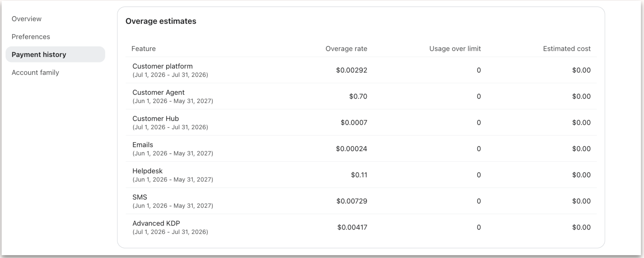Select the Advanced KDP feature name
This screenshot has height=258, width=644.
click(x=156, y=223)
